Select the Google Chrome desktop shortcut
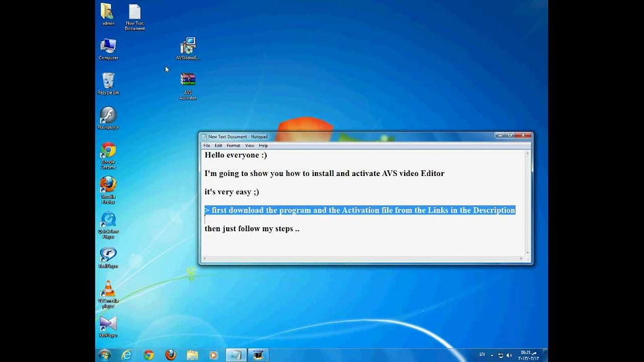The height and width of the screenshot is (362, 644). pyautogui.click(x=108, y=156)
